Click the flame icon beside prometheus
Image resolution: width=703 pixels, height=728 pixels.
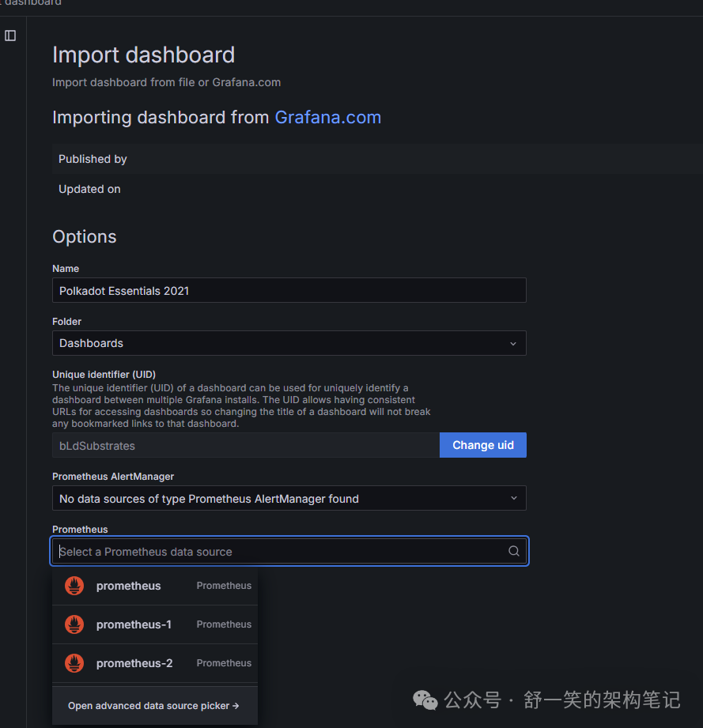[x=74, y=586]
